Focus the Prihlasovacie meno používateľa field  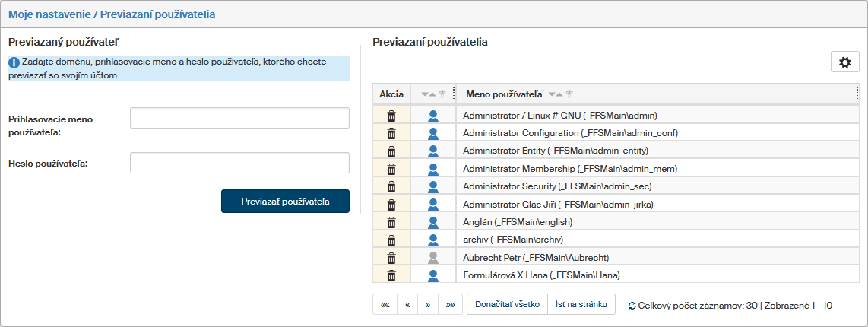click(x=239, y=119)
